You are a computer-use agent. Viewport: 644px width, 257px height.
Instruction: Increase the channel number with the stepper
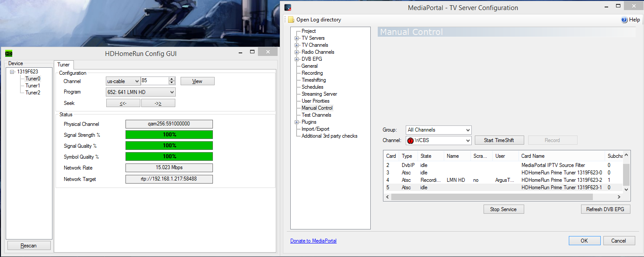pyautogui.click(x=172, y=79)
